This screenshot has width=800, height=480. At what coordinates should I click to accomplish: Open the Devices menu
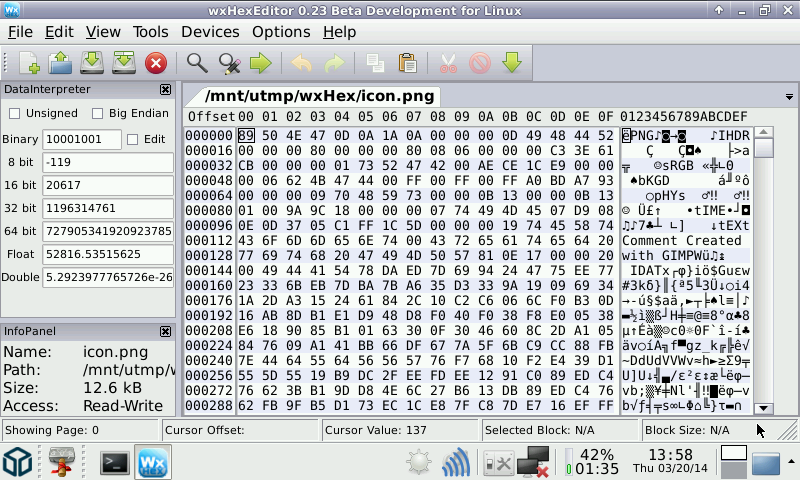(x=210, y=32)
